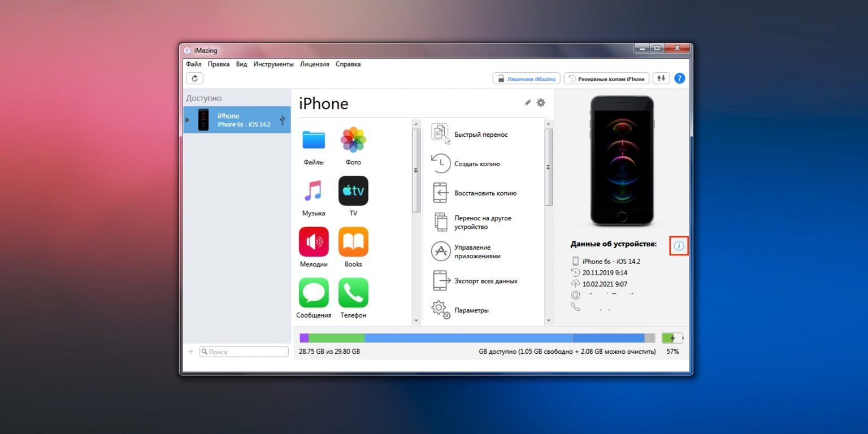868x434 pixels.
Task: Open Управление приложениями
Action: click(x=466, y=252)
